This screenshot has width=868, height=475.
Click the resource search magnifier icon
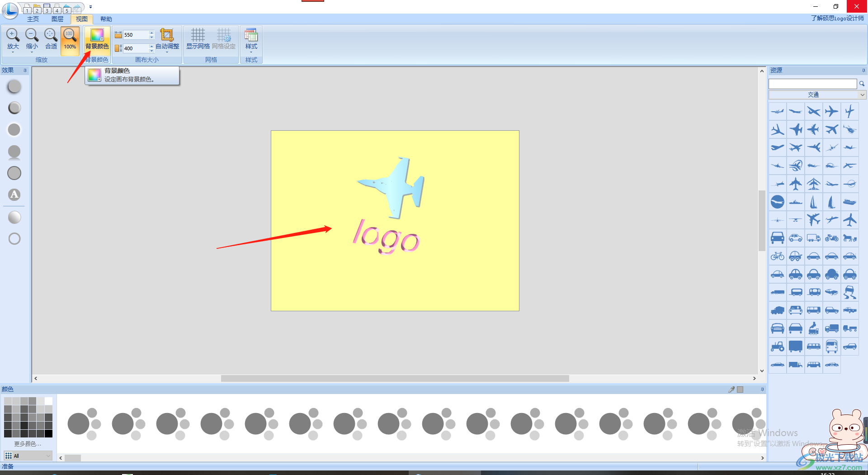pos(862,84)
